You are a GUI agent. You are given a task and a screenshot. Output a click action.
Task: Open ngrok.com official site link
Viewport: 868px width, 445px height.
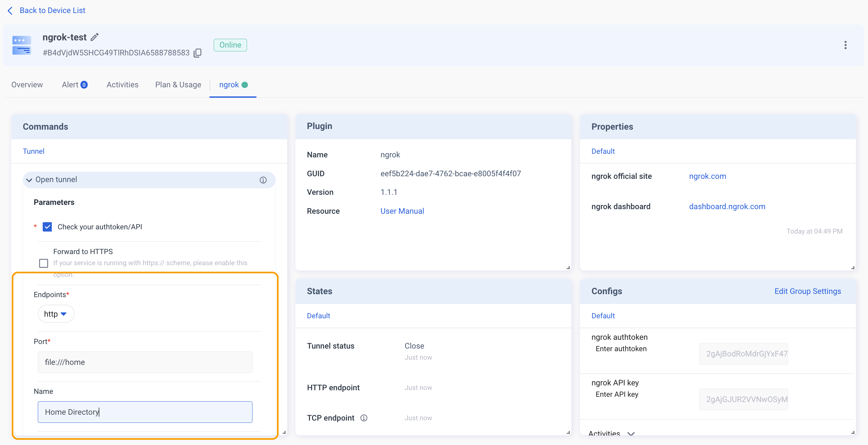[707, 176]
